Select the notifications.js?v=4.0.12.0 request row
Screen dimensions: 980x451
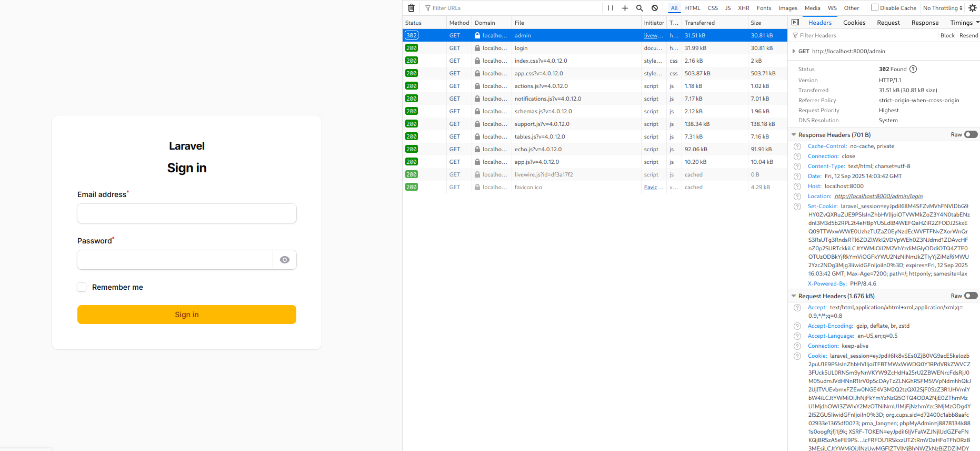point(595,99)
